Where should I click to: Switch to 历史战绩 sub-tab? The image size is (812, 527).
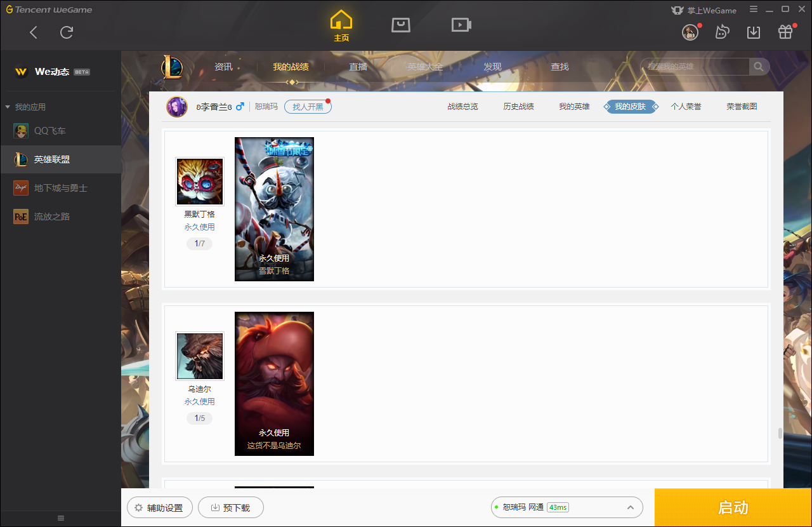[x=518, y=107]
